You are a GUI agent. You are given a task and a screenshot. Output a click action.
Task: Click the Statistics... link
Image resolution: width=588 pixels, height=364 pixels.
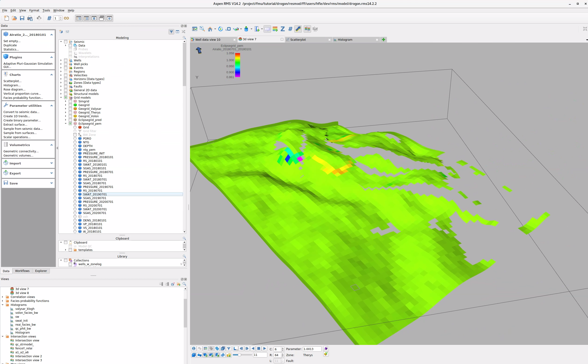tap(11, 49)
